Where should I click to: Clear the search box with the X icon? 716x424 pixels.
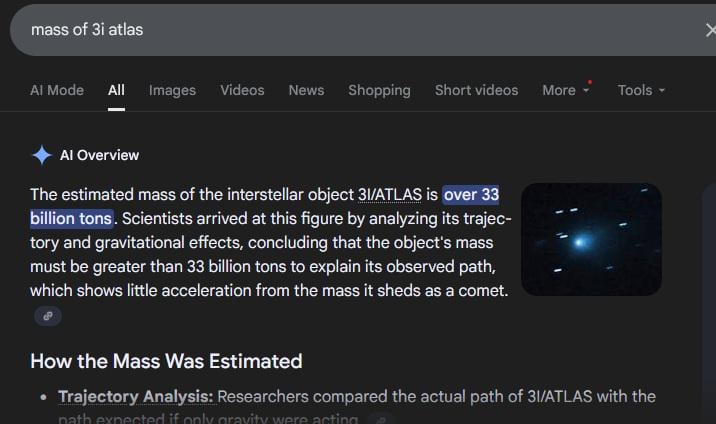pos(710,31)
